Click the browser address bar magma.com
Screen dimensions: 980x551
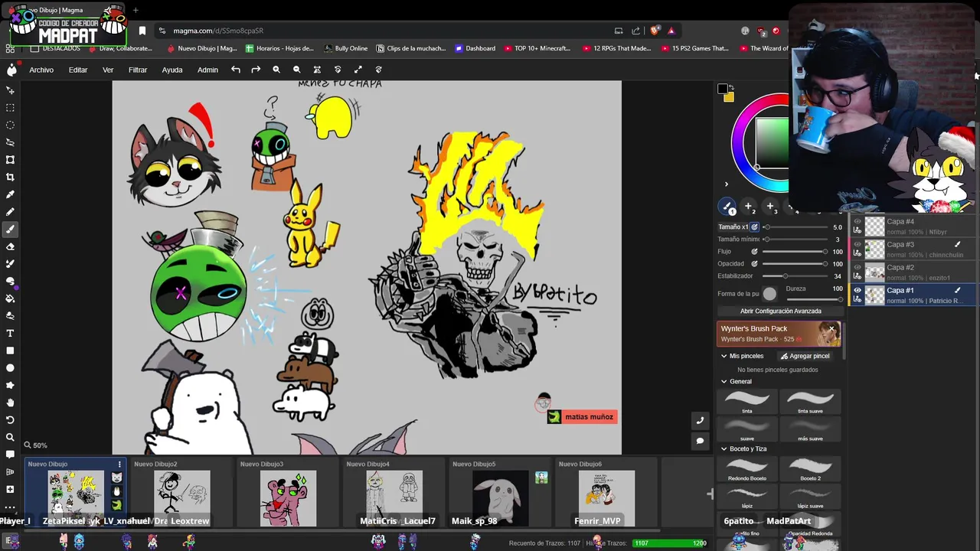(x=218, y=31)
